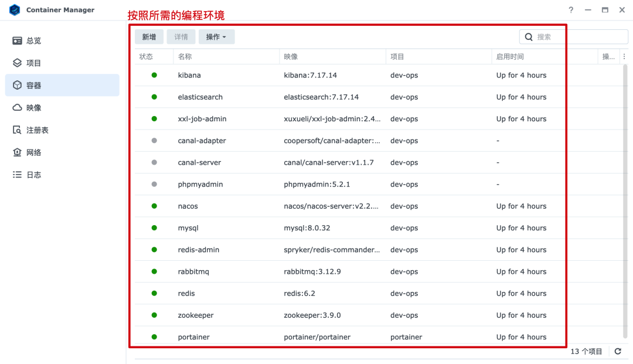Click the search magnifier icon
Viewport: 633px width, 364px height.
point(529,37)
